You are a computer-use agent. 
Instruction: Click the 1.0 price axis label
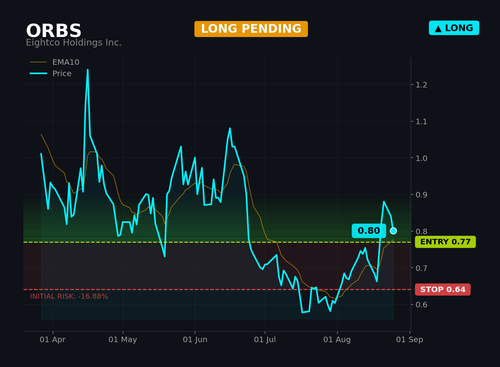click(421, 158)
